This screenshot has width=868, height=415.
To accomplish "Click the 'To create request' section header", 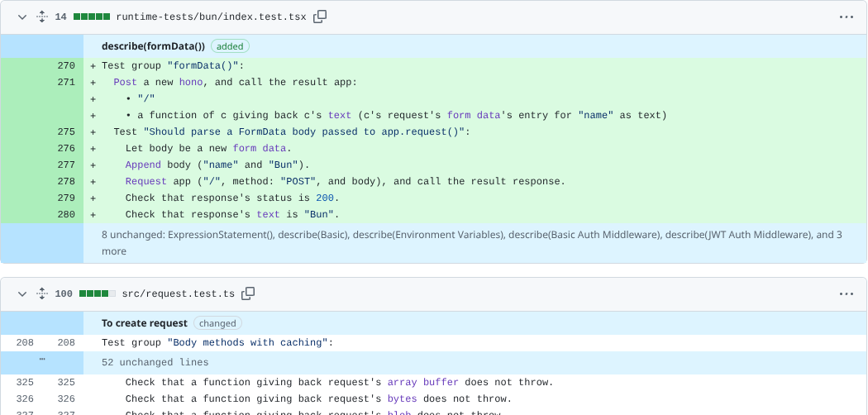I will coord(145,323).
